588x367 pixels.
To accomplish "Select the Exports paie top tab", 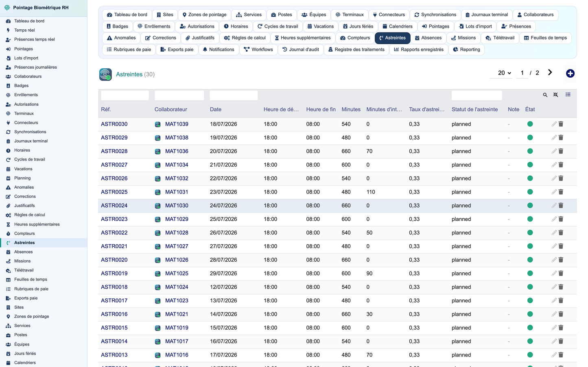I will [x=177, y=50].
